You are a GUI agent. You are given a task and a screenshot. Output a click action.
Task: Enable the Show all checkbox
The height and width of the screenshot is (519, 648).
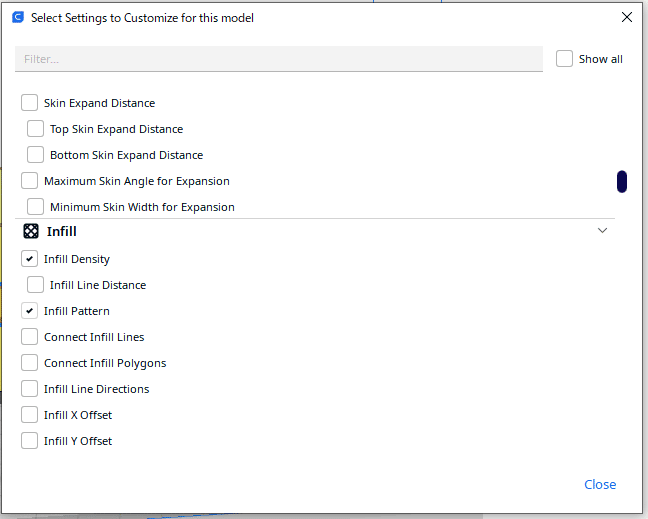tap(564, 59)
